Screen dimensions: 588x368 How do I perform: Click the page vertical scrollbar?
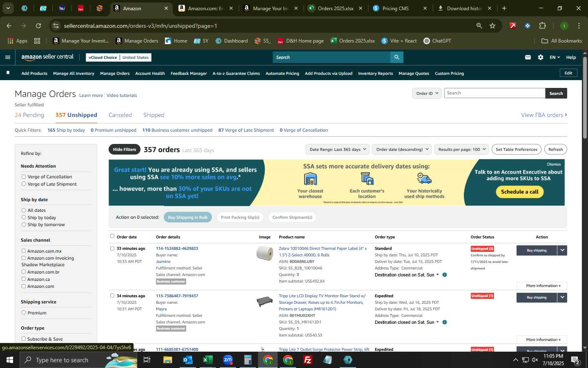585,98
